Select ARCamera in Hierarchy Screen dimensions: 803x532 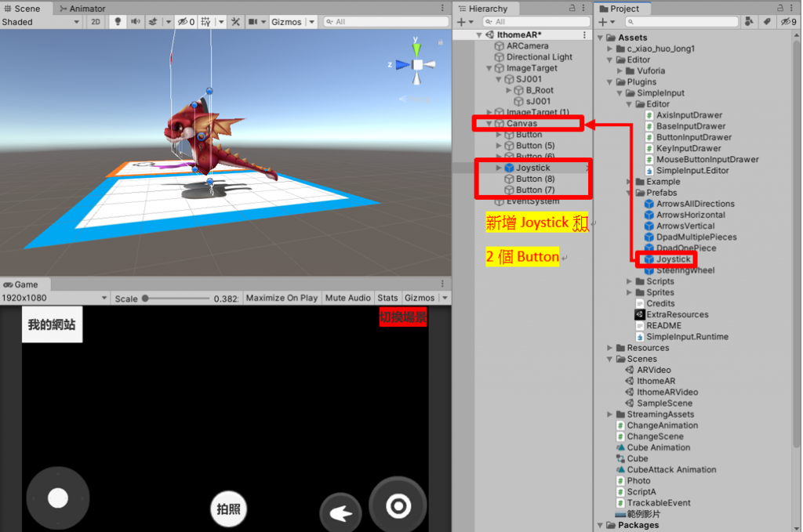coord(528,46)
